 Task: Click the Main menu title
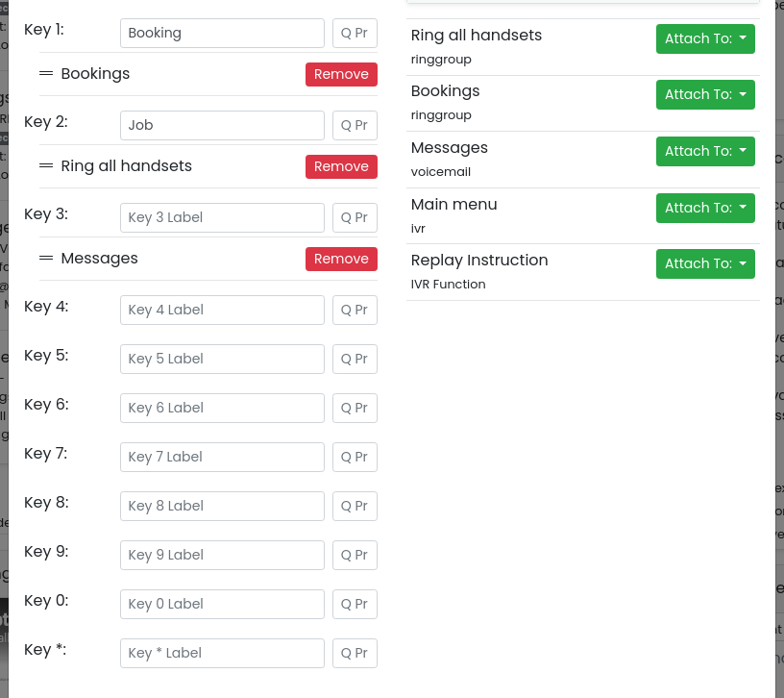[454, 204]
